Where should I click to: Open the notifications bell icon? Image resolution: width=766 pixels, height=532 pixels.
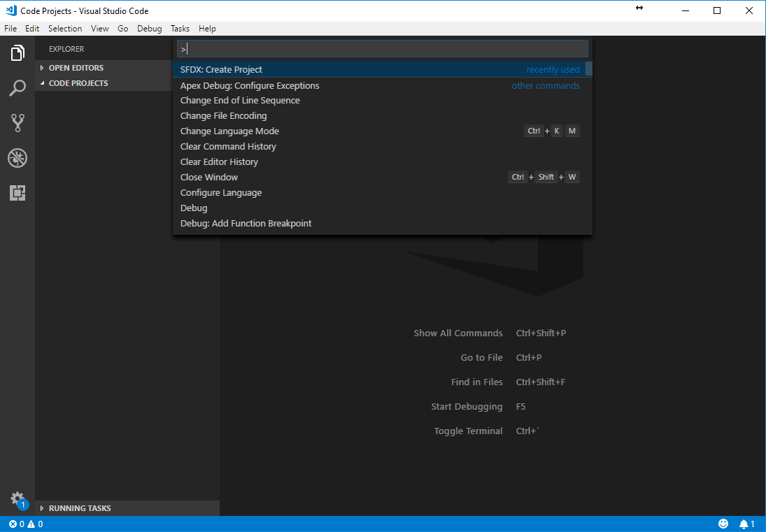coord(747,524)
